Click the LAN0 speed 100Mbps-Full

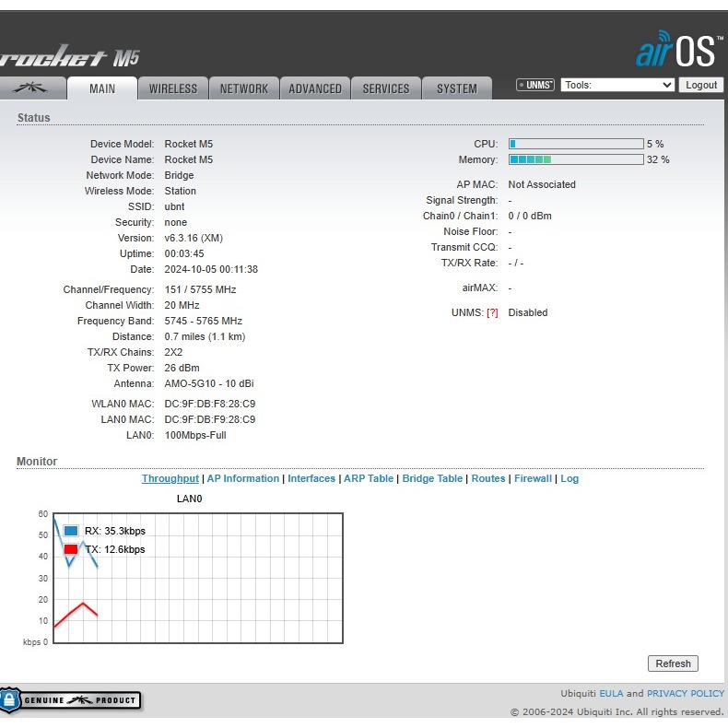pyautogui.click(x=195, y=436)
